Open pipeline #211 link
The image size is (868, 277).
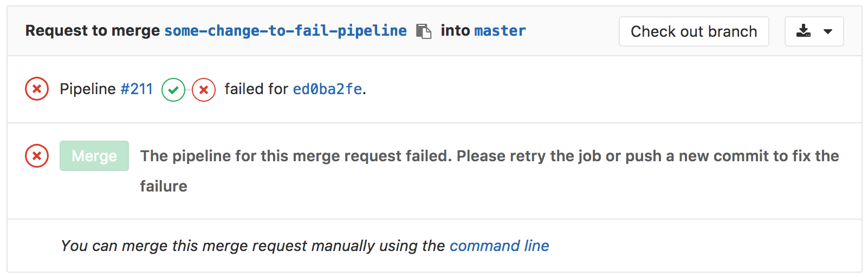(137, 89)
